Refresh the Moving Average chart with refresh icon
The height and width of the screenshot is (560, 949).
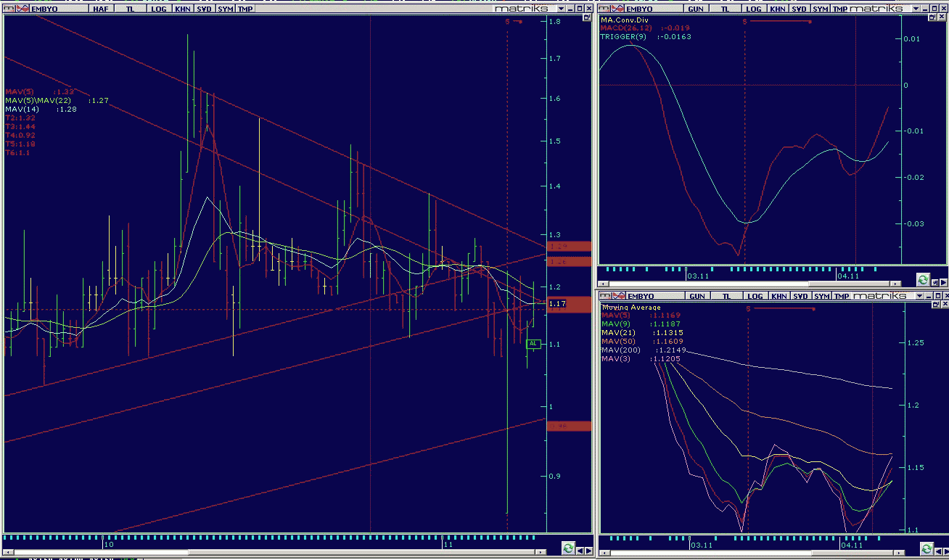point(927,548)
